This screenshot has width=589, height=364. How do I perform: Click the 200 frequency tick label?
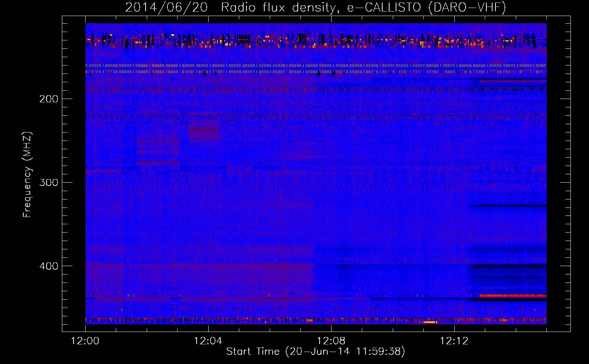pos(49,99)
